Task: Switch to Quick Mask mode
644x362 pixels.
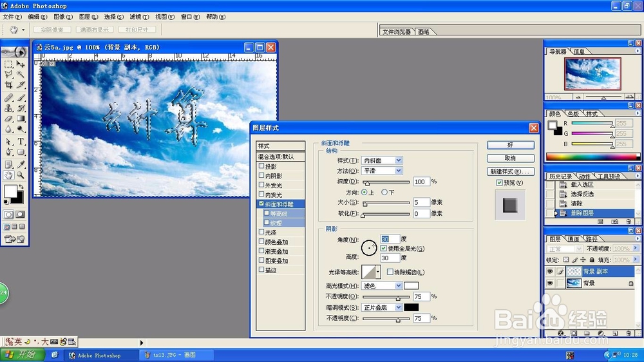Action: point(20,214)
